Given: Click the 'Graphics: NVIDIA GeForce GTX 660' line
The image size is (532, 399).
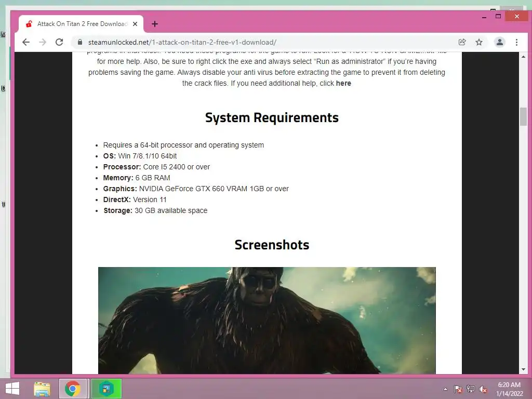Looking at the screenshot, I should coord(196,188).
